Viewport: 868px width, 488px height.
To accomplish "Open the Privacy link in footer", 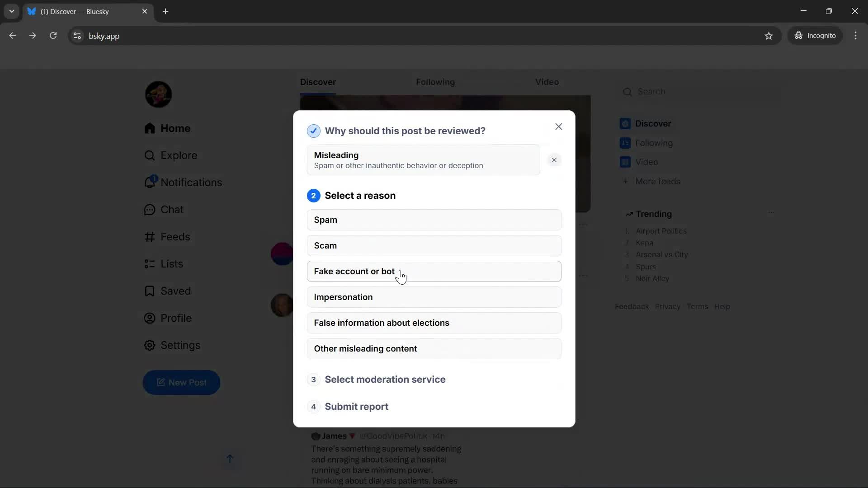I will (x=668, y=306).
